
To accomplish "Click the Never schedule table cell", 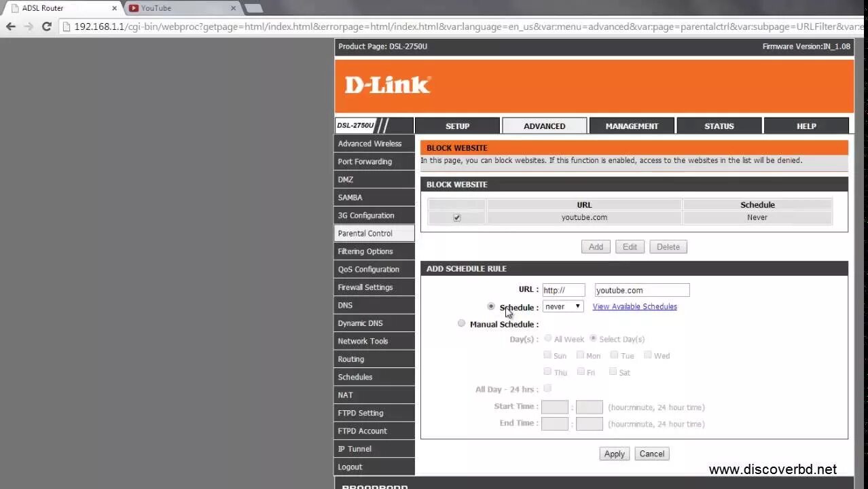I will (x=757, y=217).
